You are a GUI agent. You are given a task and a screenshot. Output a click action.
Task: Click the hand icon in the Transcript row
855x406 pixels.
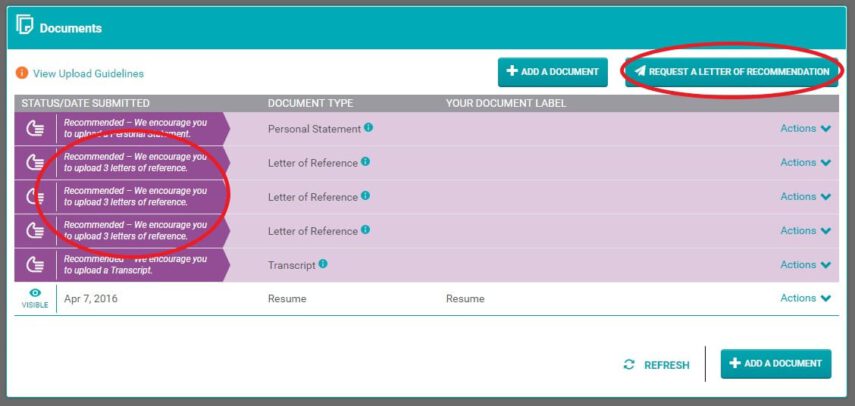(x=35, y=265)
